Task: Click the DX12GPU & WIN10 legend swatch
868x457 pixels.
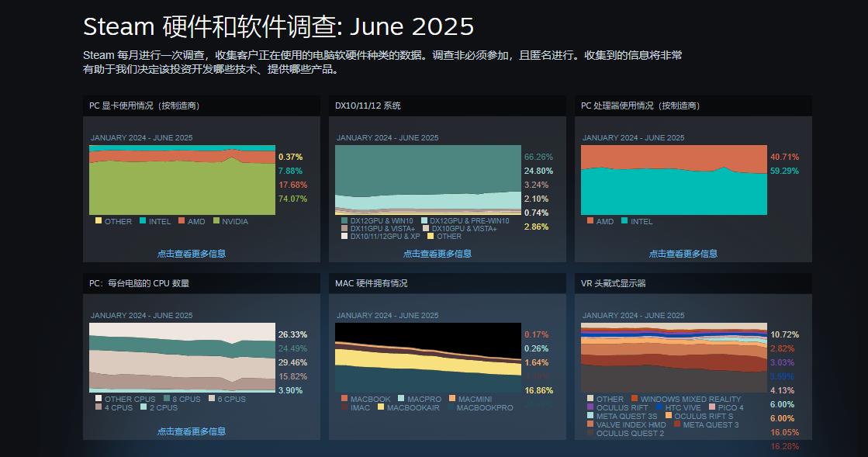Action: tap(344, 221)
